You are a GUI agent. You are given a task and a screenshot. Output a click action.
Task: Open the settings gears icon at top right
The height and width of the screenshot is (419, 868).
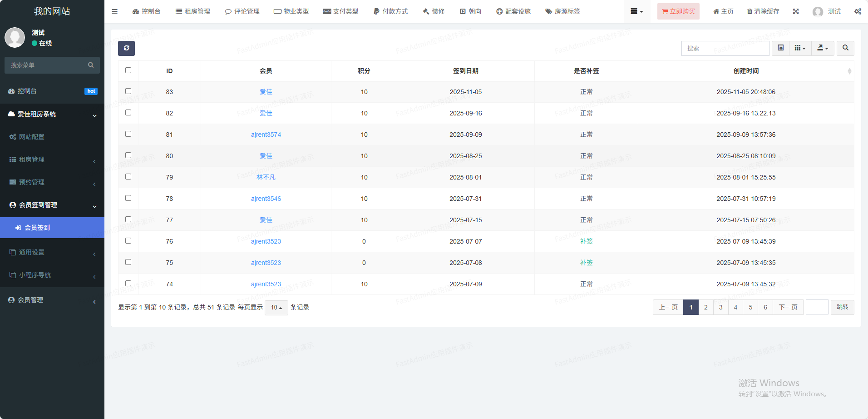point(858,11)
